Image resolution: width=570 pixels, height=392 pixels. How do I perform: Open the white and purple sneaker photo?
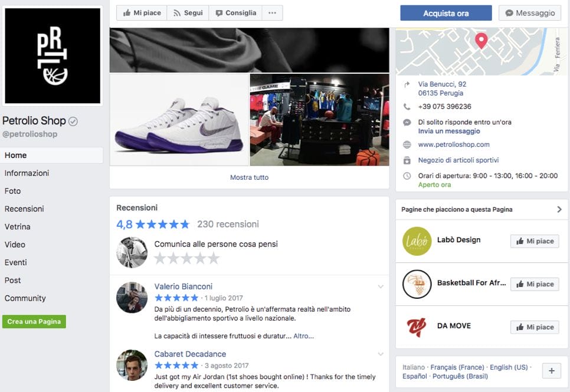point(179,120)
